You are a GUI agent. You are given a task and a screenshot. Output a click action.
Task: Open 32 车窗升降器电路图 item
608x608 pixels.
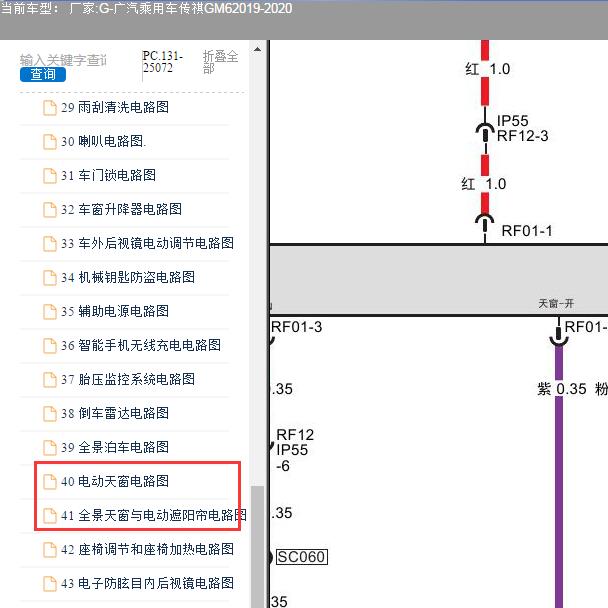[121, 209]
